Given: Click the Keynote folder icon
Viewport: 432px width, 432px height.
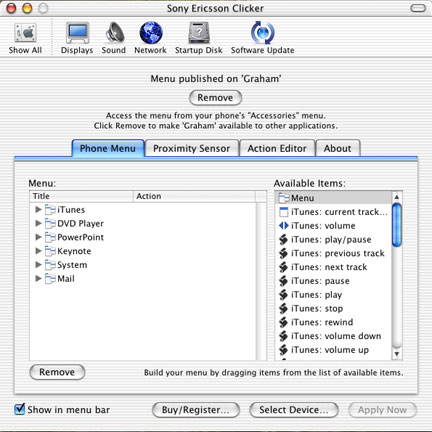Looking at the screenshot, I should click(50, 251).
